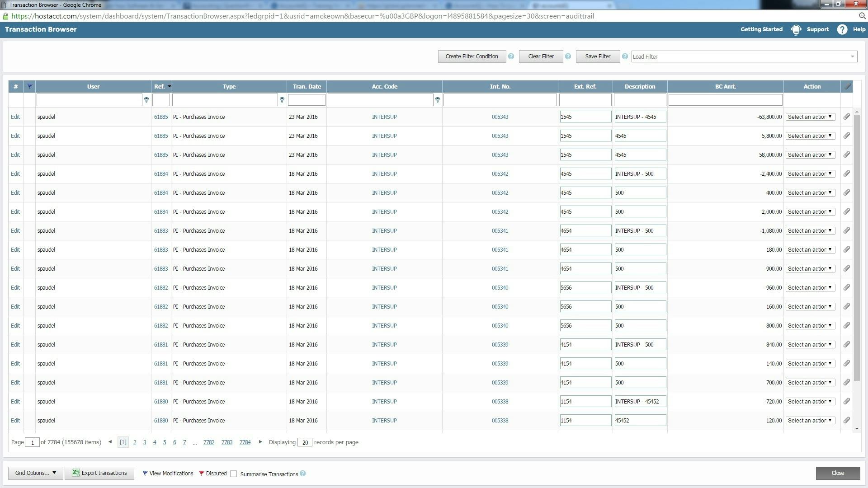Open the action dropdown for the -63,800.00 row
The width and height of the screenshot is (868, 488).
point(810,117)
